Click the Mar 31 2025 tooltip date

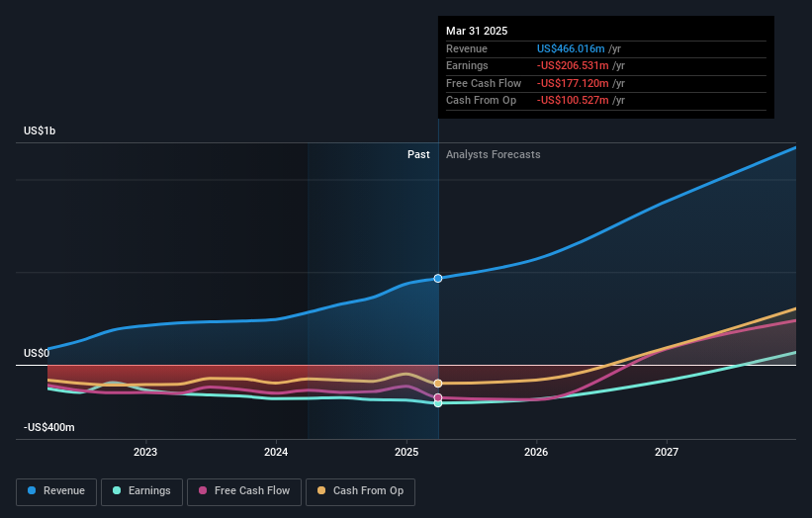(477, 31)
